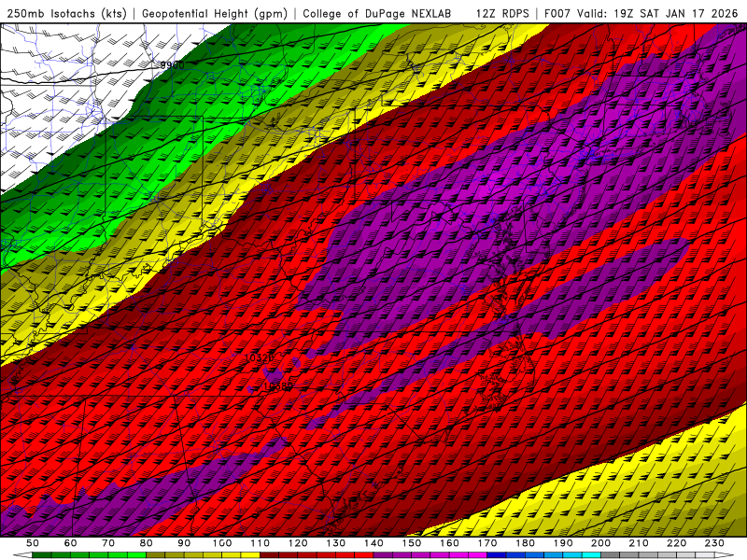Click the 230 value on the color scale
This screenshot has height=560, width=747.
[x=714, y=543]
